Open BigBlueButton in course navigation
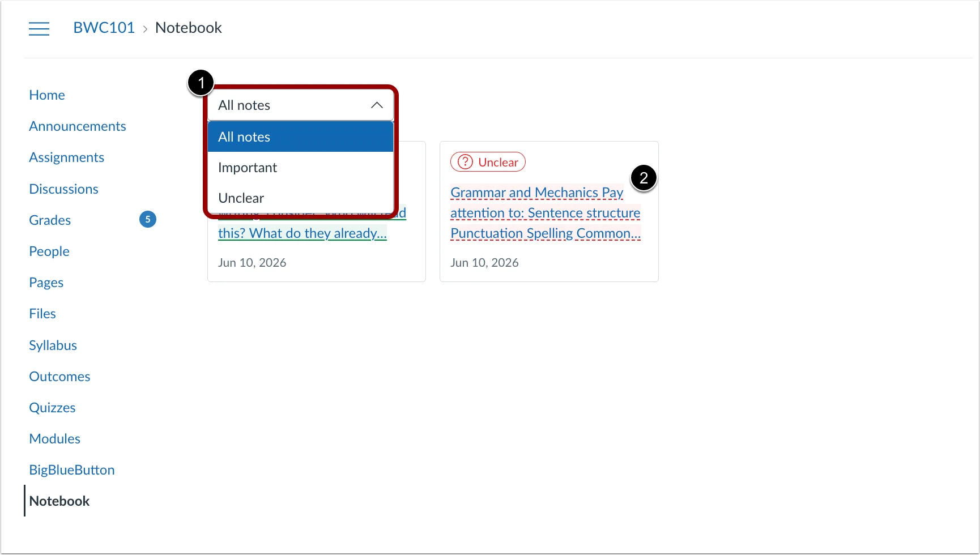Screen dimensions: 980x555 point(72,470)
